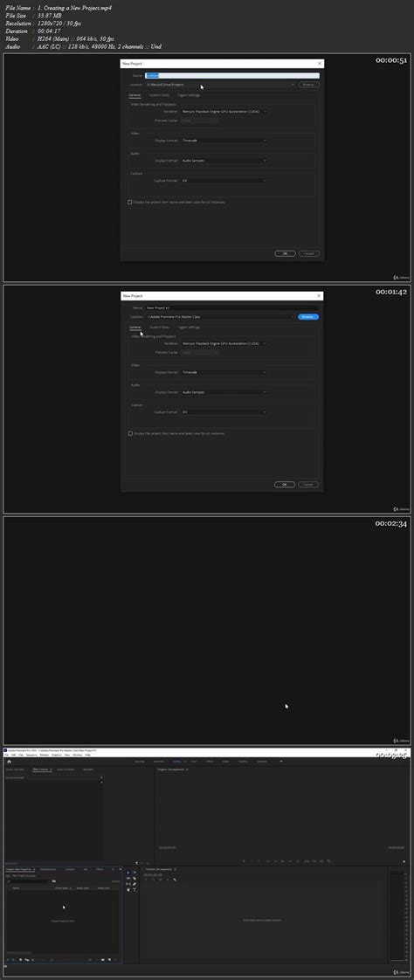
Task: Open the Renderer dropdown in the 00:00:51 frame
Action: point(224,111)
